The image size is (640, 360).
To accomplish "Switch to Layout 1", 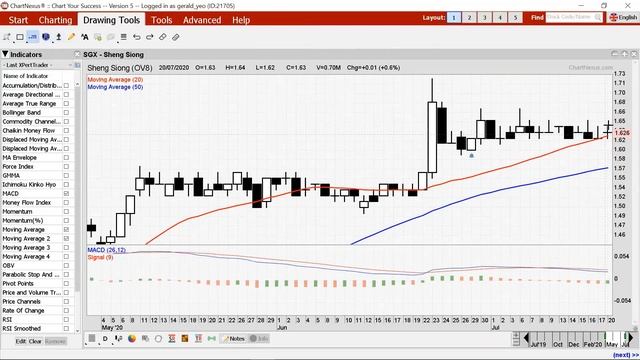I will click(454, 18).
